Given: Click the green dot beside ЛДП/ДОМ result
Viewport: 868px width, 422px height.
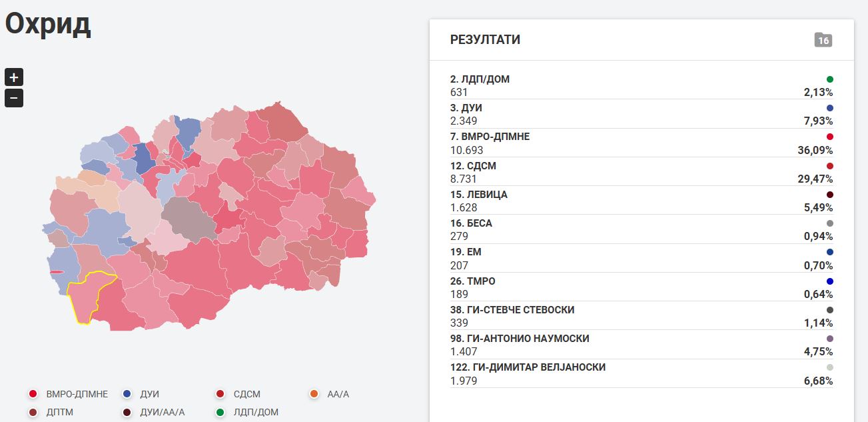Looking at the screenshot, I should (x=830, y=79).
